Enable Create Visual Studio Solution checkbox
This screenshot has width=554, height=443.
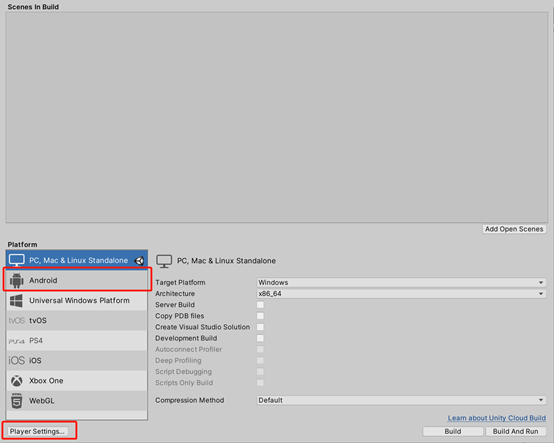click(x=260, y=327)
